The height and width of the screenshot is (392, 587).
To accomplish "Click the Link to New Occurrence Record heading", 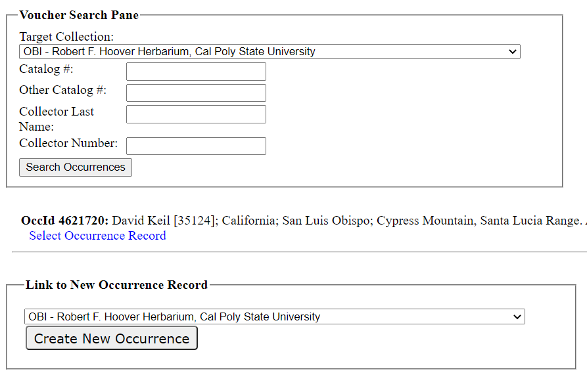I will click(x=116, y=285).
